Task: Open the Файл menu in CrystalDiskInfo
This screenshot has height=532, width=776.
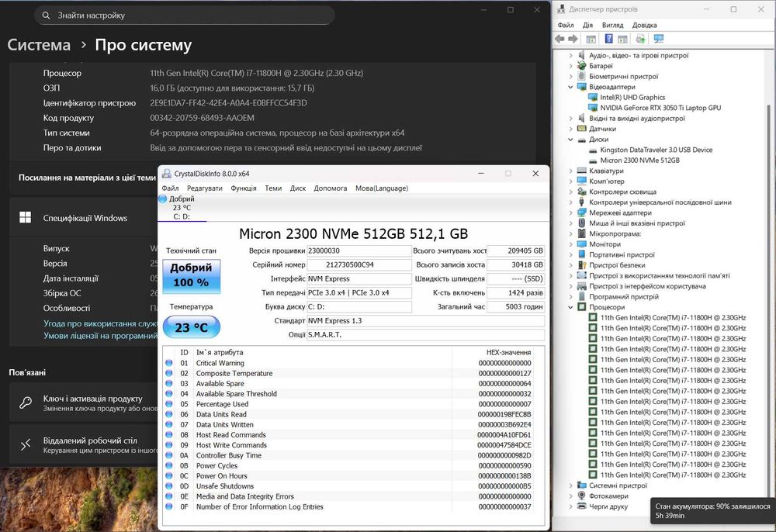Action: (x=170, y=188)
